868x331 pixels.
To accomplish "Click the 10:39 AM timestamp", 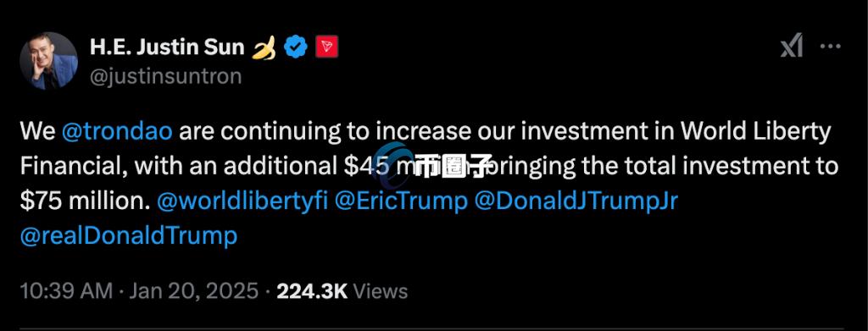I will [66, 291].
